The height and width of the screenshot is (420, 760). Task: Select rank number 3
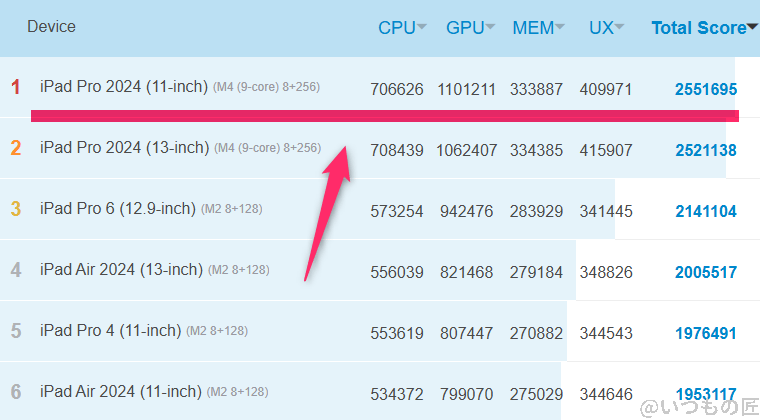click(16, 209)
